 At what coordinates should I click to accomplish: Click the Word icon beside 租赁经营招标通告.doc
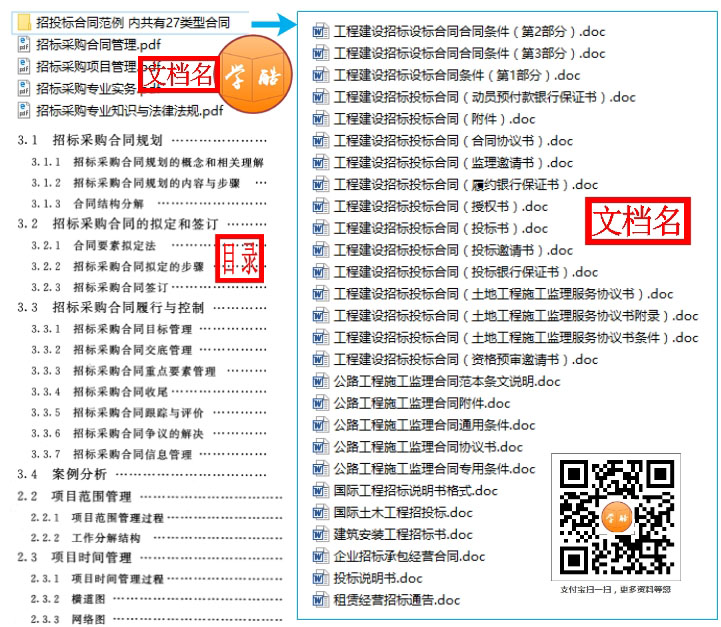click(x=320, y=600)
